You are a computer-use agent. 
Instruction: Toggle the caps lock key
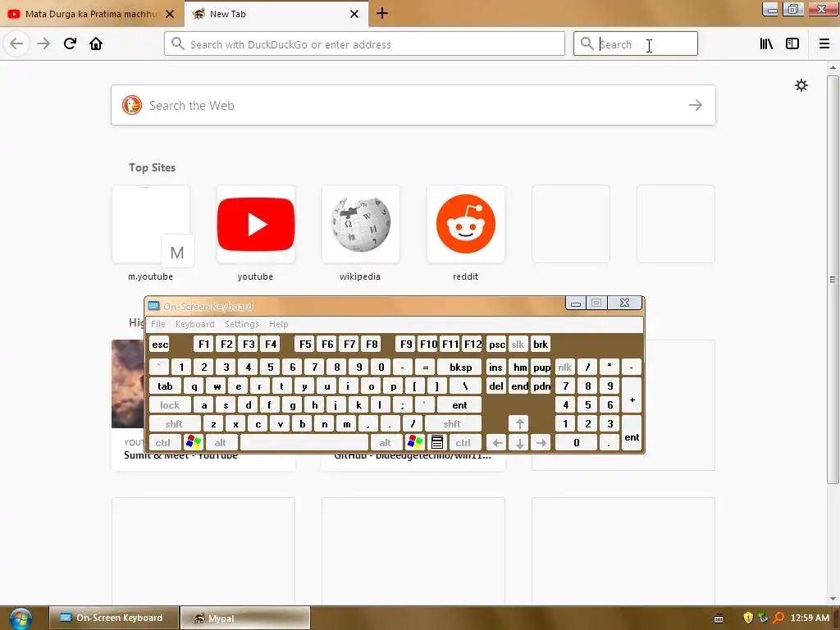click(169, 405)
